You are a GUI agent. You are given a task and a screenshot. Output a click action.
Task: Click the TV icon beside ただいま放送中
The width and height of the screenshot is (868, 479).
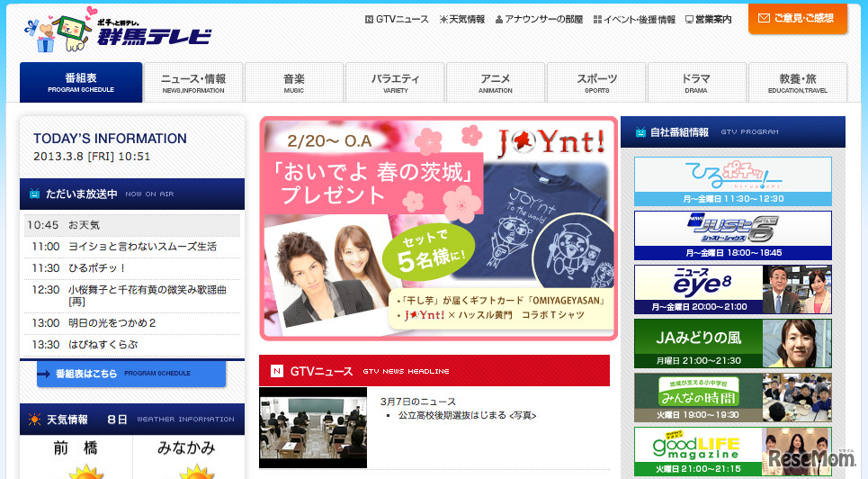34,194
